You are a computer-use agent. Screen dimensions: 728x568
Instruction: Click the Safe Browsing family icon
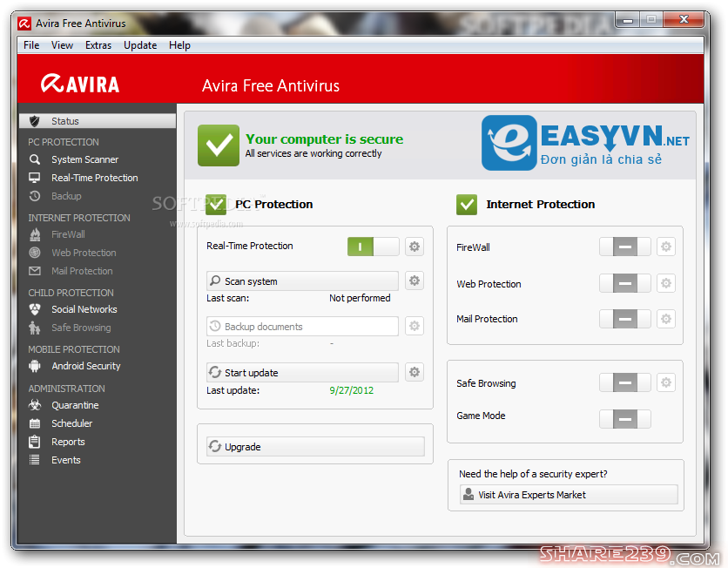click(x=34, y=328)
